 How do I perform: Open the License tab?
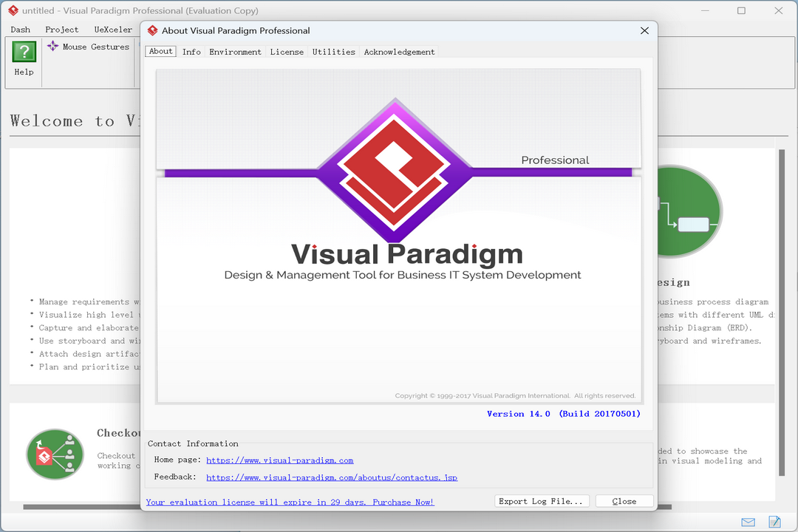click(287, 52)
